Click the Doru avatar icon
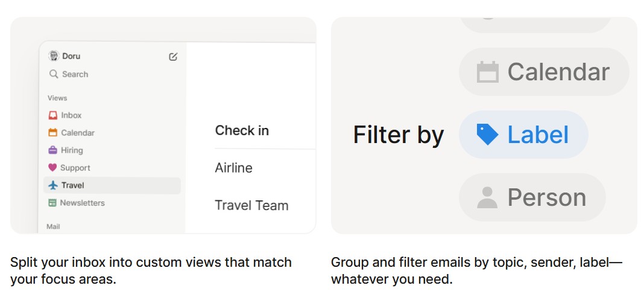The width and height of the screenshot is (644, 303). tap(53, 56)
